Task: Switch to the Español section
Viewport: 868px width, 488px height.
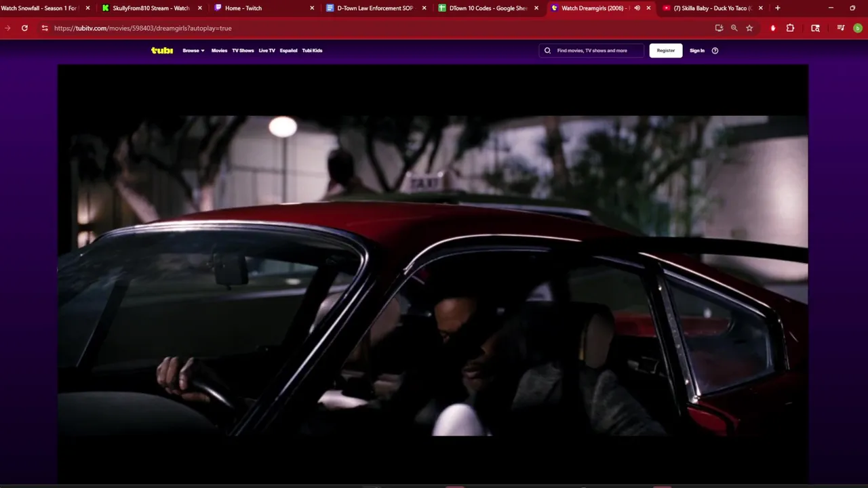Action: tap(288, 50)
